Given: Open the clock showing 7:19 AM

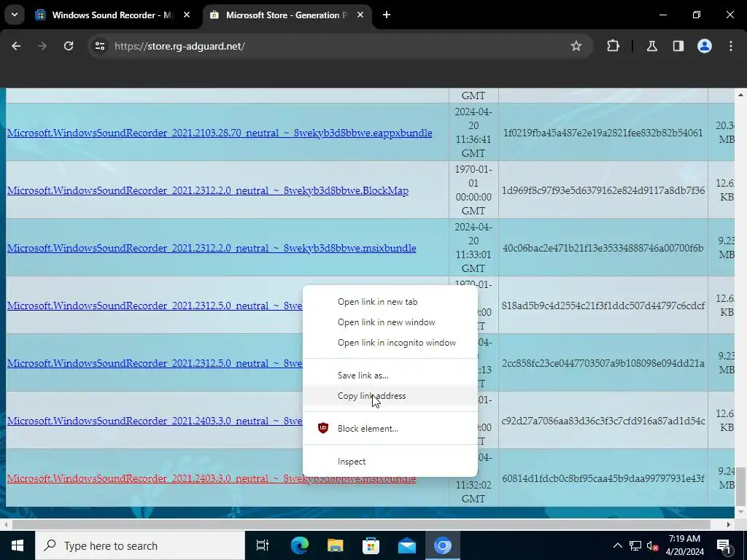Looking at the screenshot, I should (x=684, y=545).
